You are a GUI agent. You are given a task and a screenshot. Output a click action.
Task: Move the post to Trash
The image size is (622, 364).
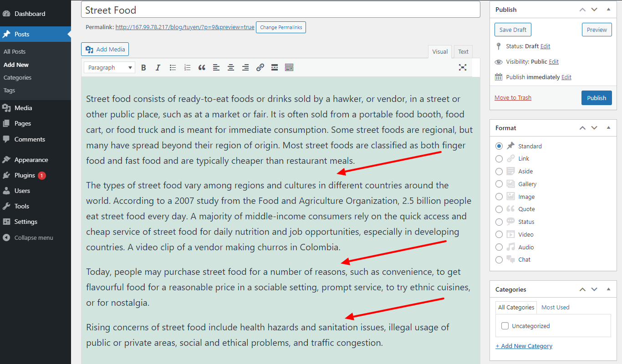click(513, 97)
